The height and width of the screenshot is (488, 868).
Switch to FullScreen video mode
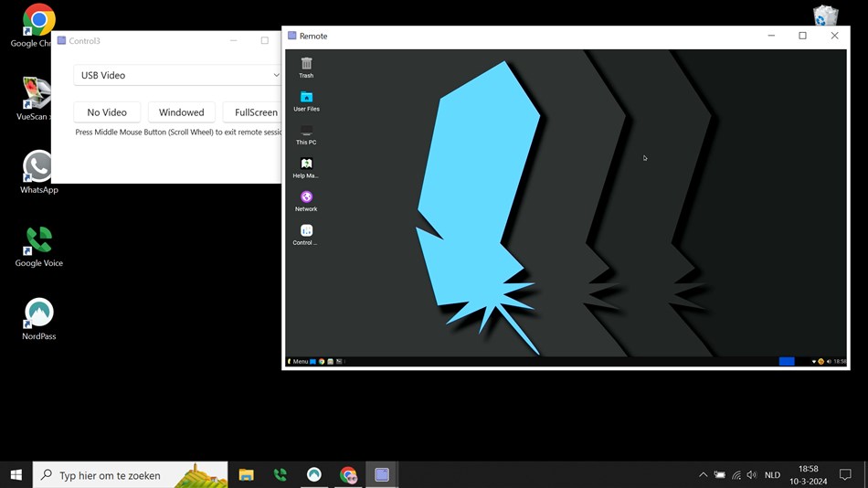(256, 112)
